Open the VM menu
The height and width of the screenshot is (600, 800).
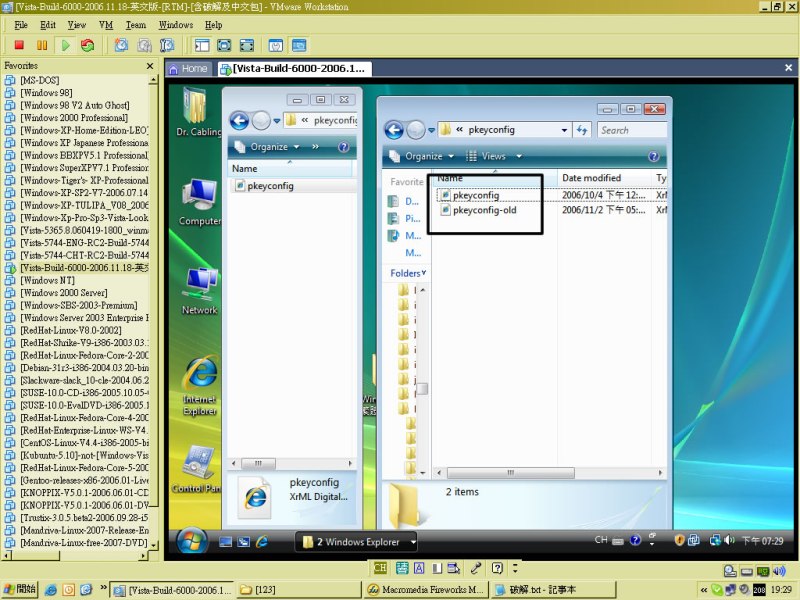(x=106, y=25)
